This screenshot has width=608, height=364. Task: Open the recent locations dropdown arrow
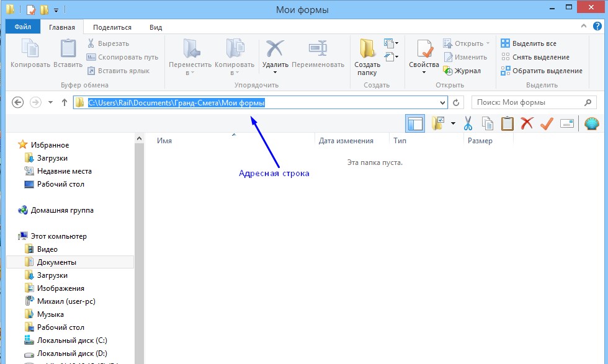[x=50, y=103]
